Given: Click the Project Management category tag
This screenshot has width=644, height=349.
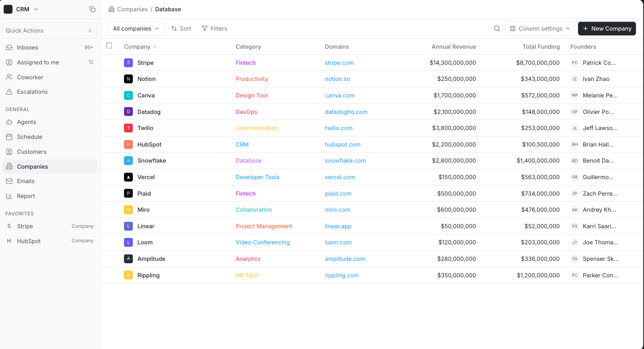Looking at the screenshot, I should (x=264, y=226).
